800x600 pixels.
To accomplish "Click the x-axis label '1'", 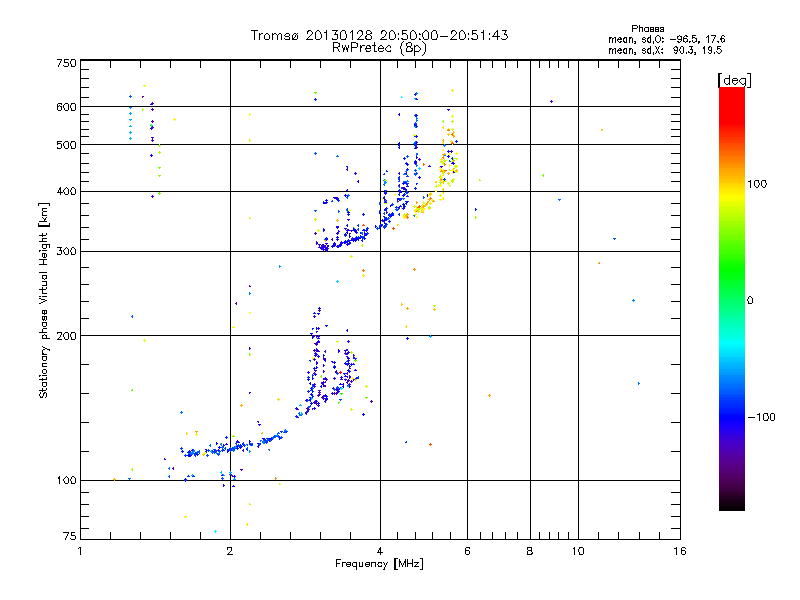I will tap(80, 551).
